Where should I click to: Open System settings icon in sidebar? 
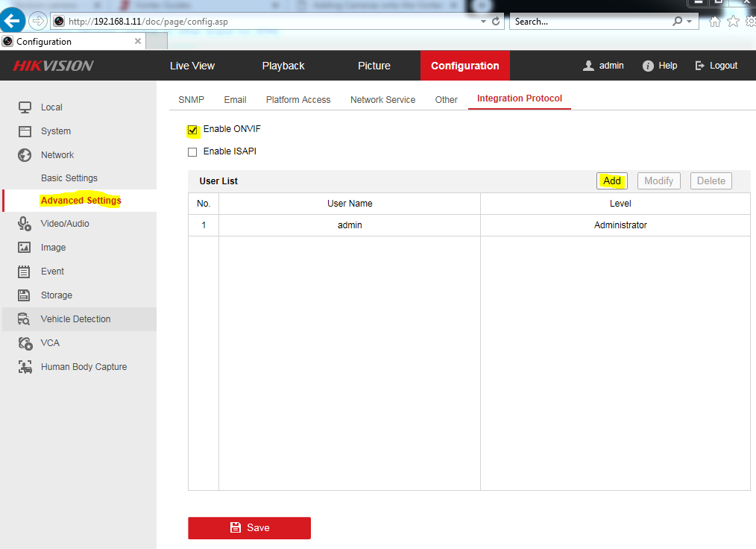[x=25, y=131]
